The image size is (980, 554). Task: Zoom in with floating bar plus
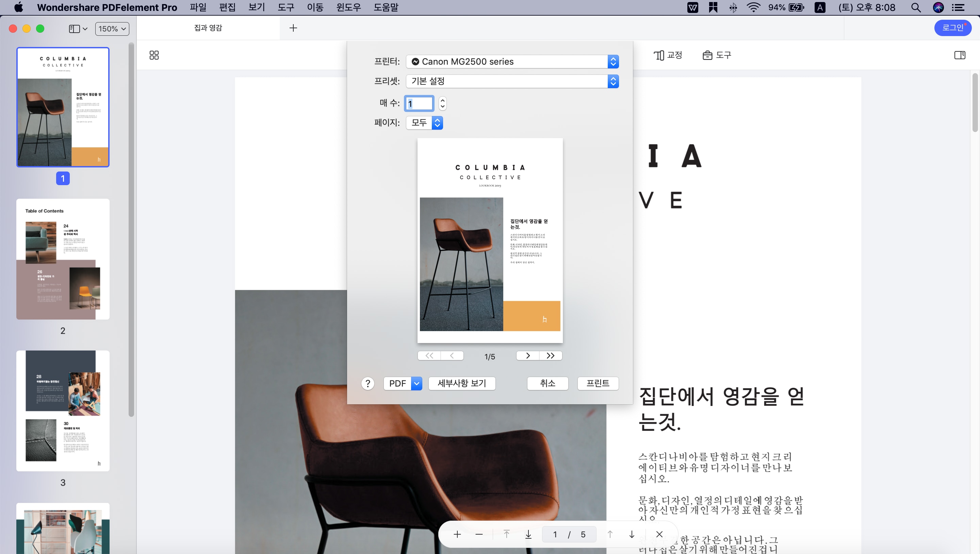point(457,534)
